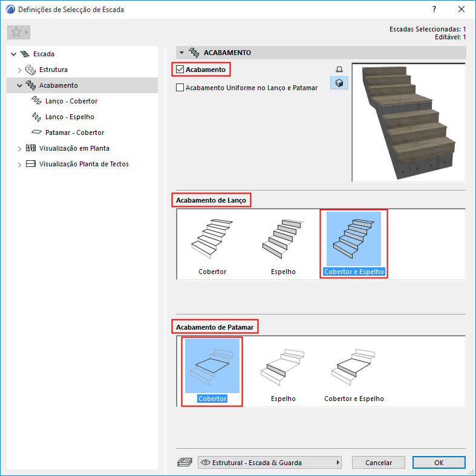Viewport: 476px width, 476px height.
Task: Open Estrutural - Escada & Guarda layer dropdown
Action: (x=270, y=462)
